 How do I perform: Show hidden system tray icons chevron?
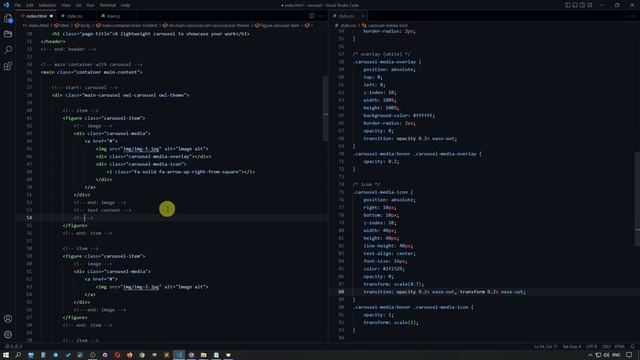(x=590, y=355)
